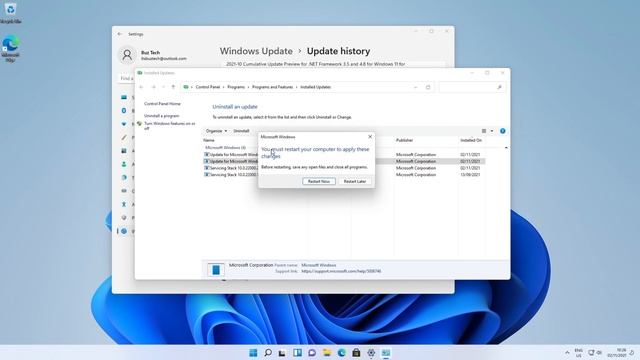The width and height of the screenshot is (640, 360).
Task: Show hidden system tray icons
Action: tap(567, 353)
